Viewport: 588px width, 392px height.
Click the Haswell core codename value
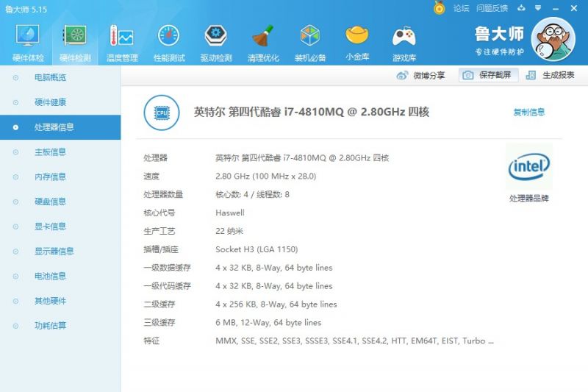coord(230,213)
